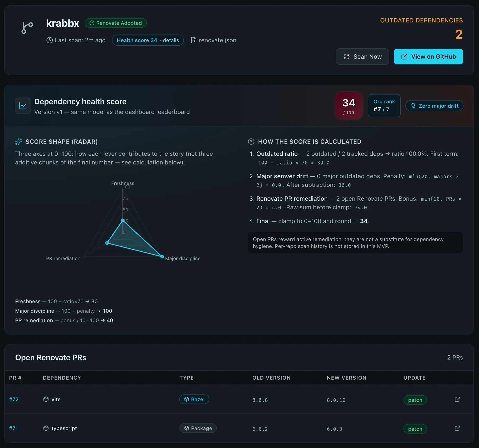Open Health score 34 details pill
Screen dimensions: 479x448
pos(148,40)
